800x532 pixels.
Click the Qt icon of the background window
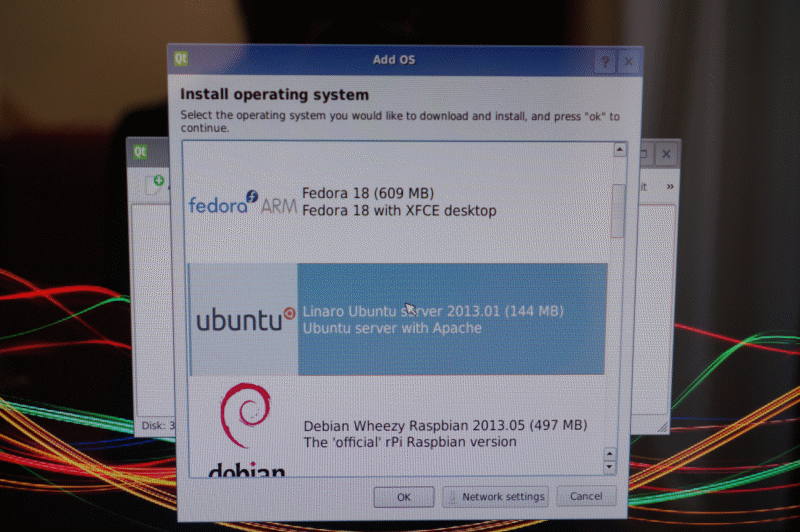coord(140,151)
